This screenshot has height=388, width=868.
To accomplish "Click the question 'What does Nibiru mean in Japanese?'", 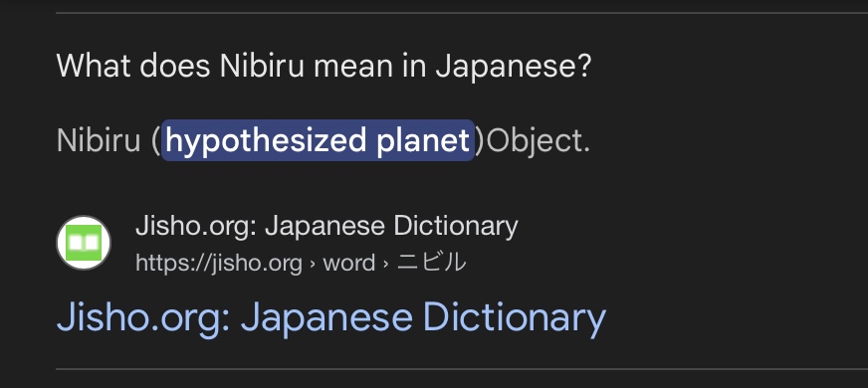I will pyautogui.click(x=324, y=67).
